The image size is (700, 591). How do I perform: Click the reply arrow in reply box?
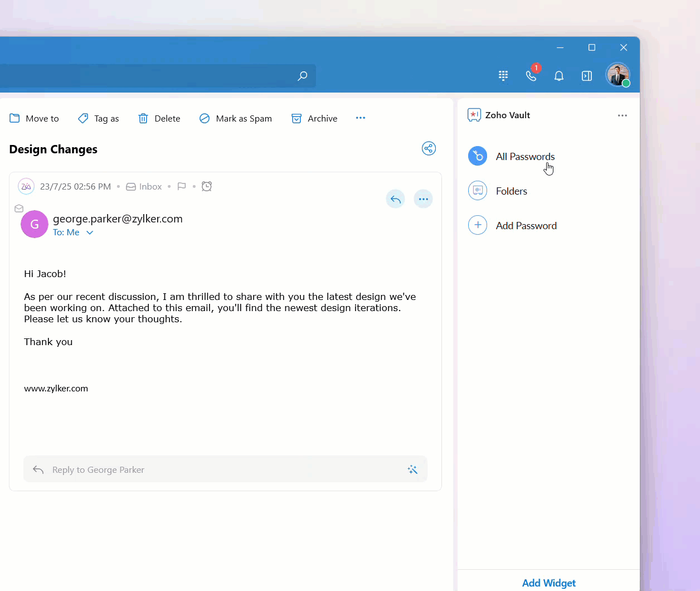coord(38,469)
